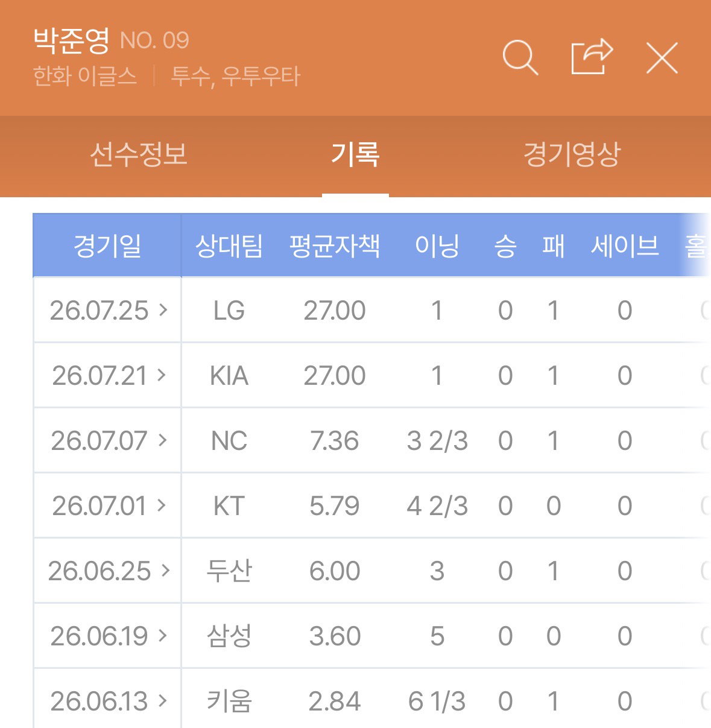The image size is (711, 728).
Task: Tap the 한화 이글스 team name
Action: 85,77
